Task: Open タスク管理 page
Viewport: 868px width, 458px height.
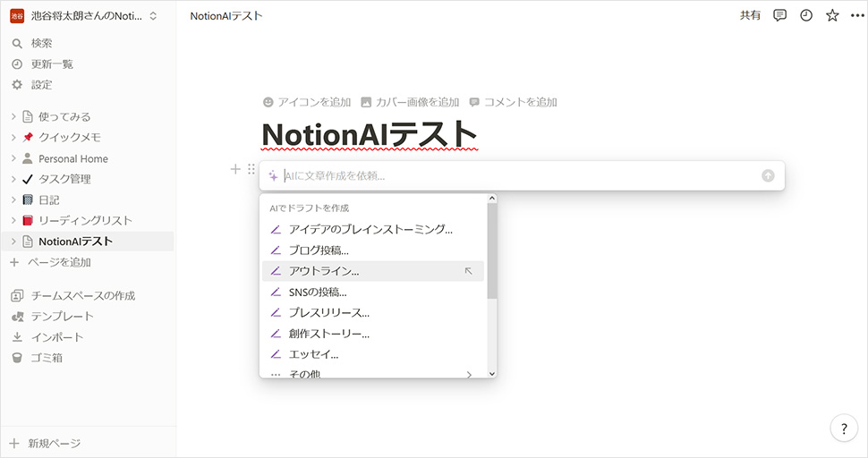Action: pyautogui.click(x=64, y=179)
